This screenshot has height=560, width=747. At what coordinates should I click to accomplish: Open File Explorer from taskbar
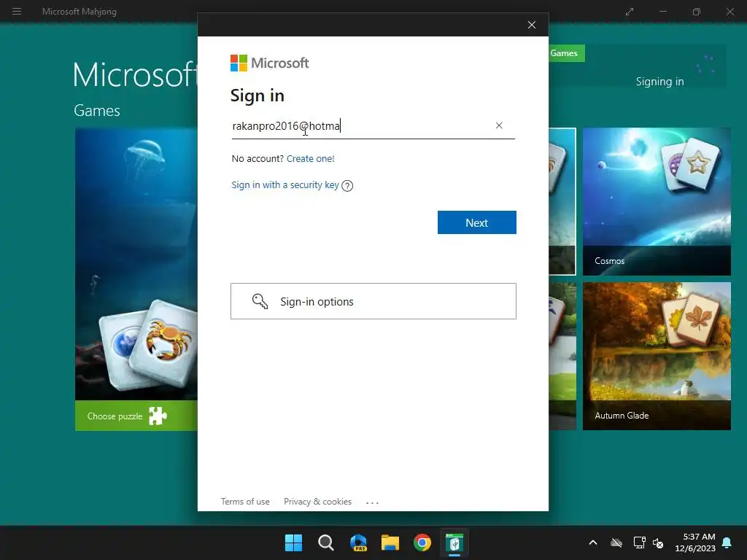click(390, 542)
